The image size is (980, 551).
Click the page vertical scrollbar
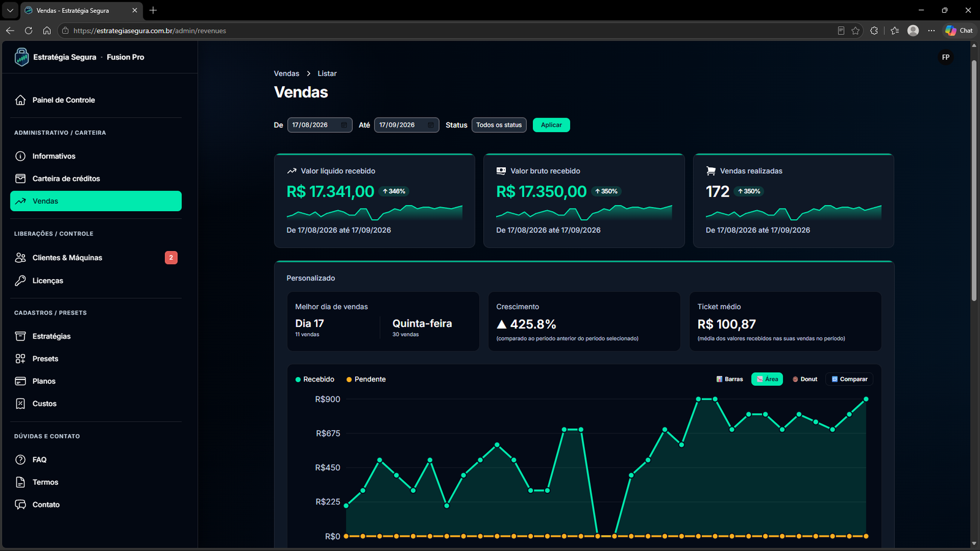point(974,181)
